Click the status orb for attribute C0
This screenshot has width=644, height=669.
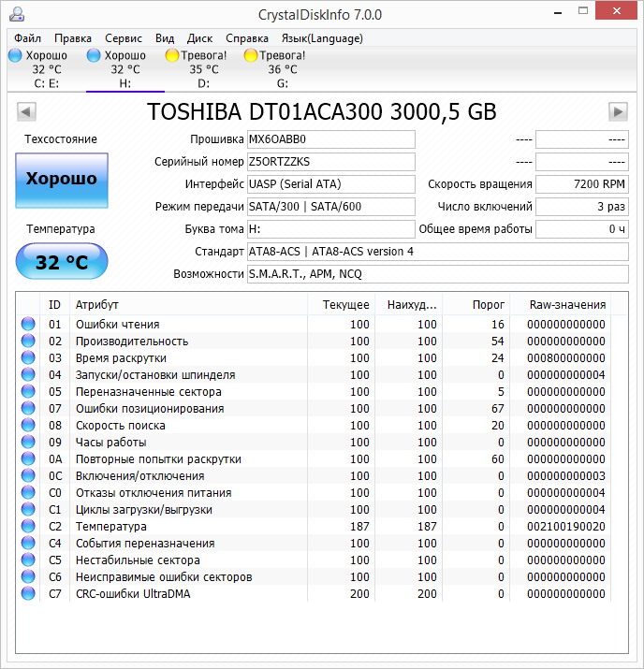(x=28, y=492)
